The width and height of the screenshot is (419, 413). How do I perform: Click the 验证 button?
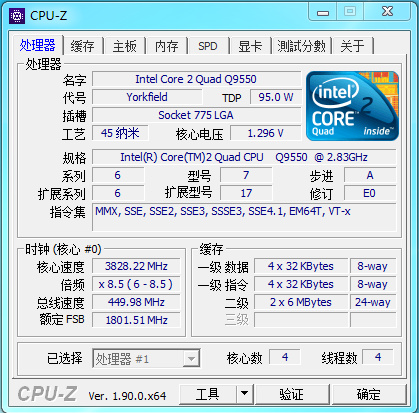[292, 394]
